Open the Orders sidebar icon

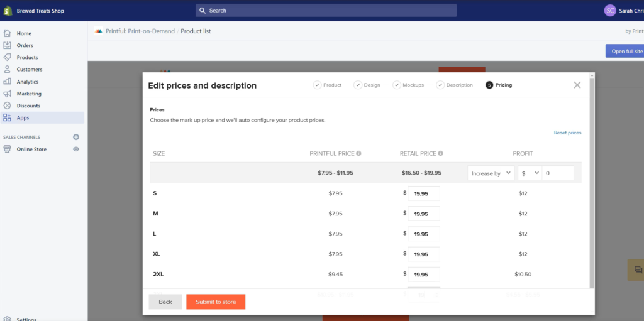click(7, 45)
